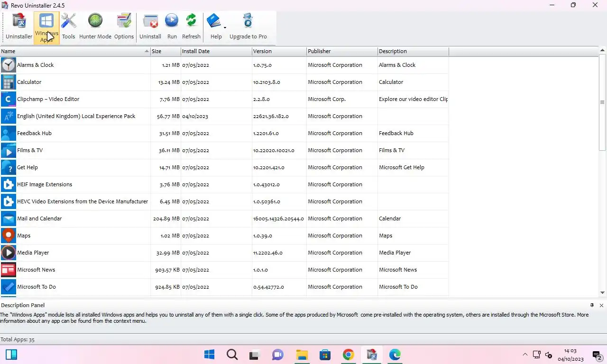The image size is (607, 364).
Task: Click the 'Microsoft Get Help' description
Action: [402, 167]
